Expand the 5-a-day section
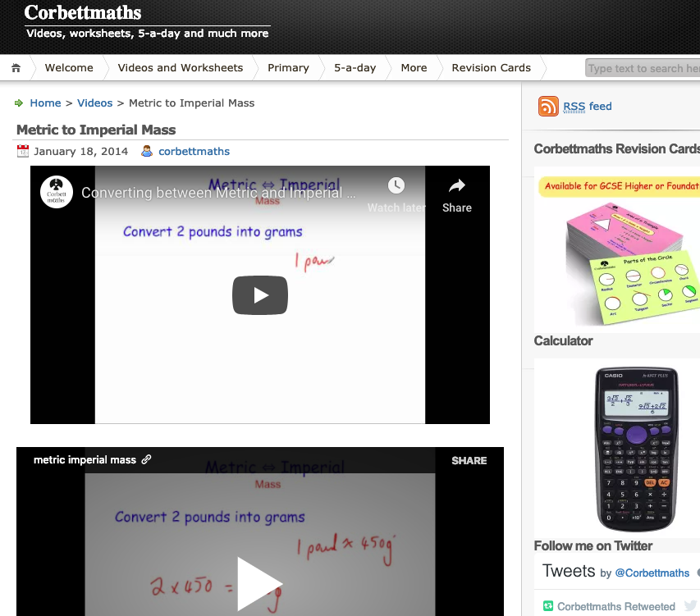The image size is (700, 616). pyautogui.click(x=355, y=68)
